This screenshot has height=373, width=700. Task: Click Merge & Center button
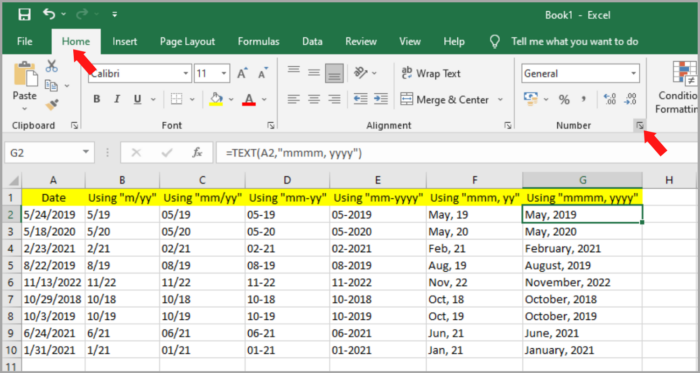(444, 99)
